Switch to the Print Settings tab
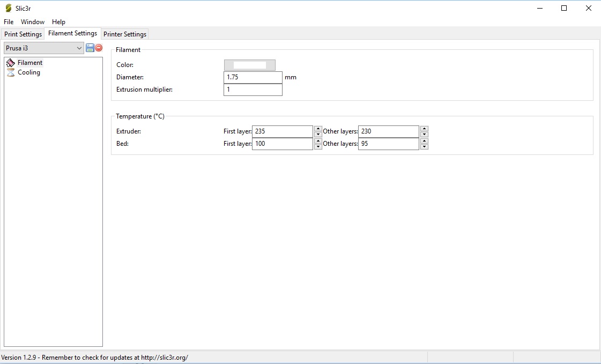 pyautogui.click(x=23, y=34)
